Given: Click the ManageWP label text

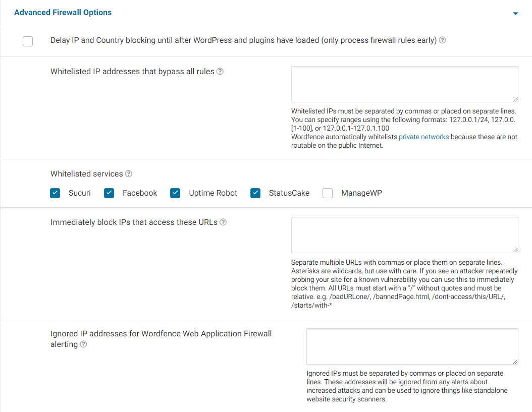Looking at the screenshot, I should (x=361, y=193).
